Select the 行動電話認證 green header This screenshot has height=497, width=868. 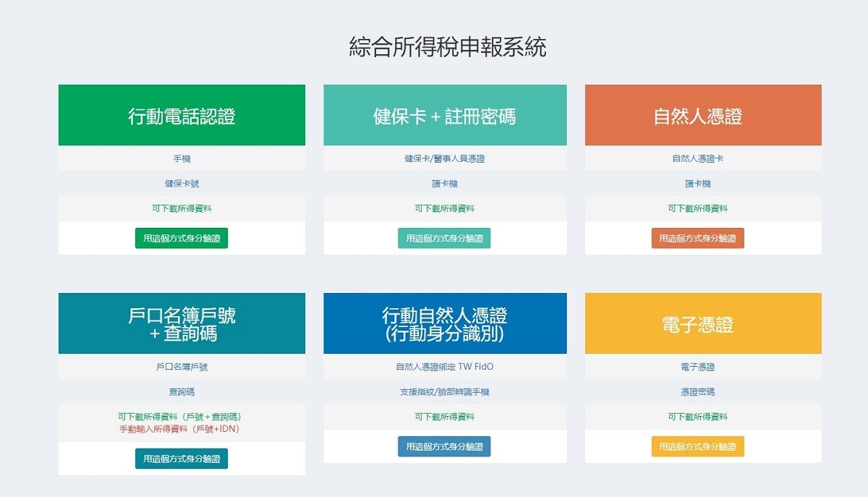coord(182,115)
